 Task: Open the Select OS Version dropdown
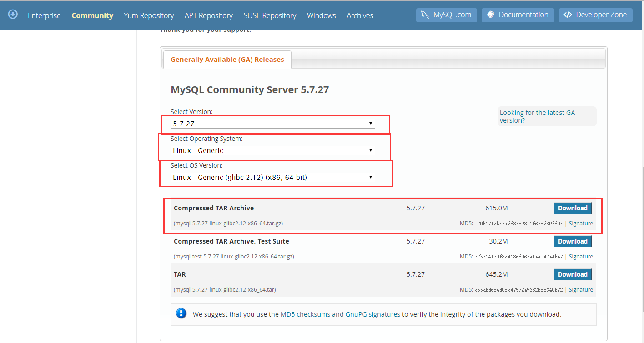[x=273, y=177]
